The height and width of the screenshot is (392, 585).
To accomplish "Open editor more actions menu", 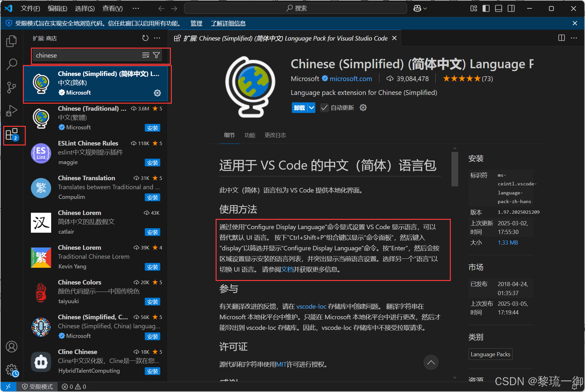I will click(x=574, y=38).
